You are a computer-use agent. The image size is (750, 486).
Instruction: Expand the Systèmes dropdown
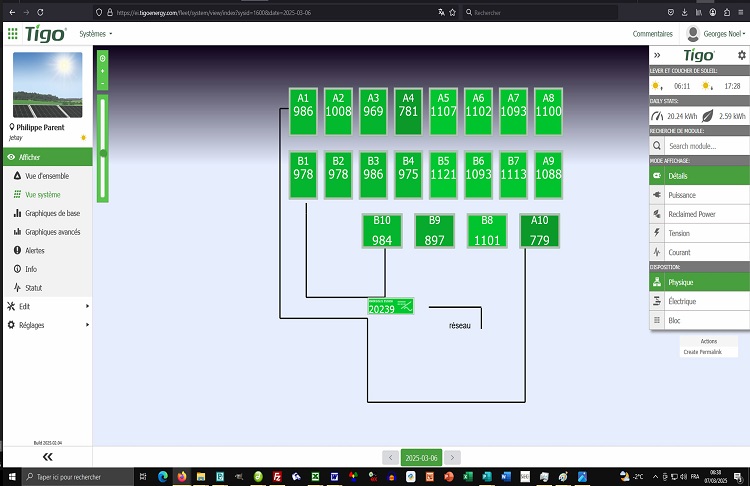coord(96,33)
